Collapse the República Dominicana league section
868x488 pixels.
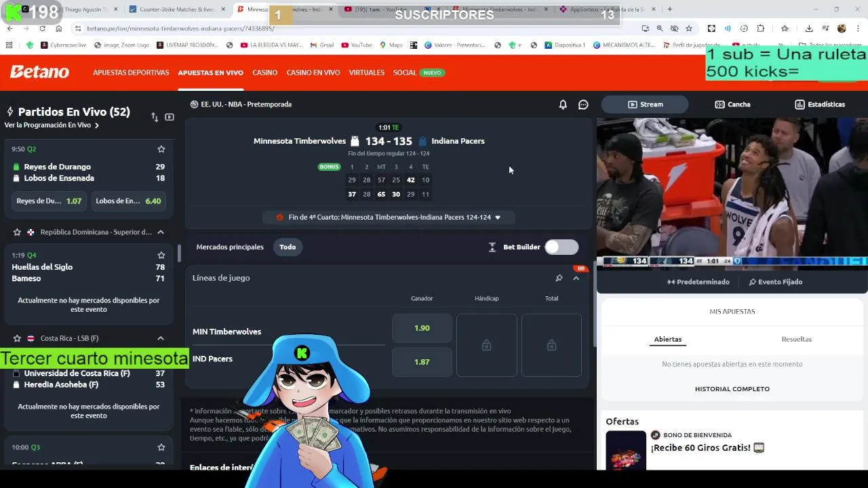(161, 232)
